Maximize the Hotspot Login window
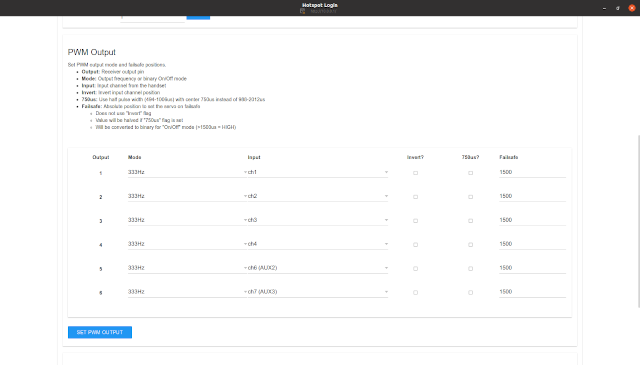This screenshot has width=640, height=365. [x=618, y=8]
